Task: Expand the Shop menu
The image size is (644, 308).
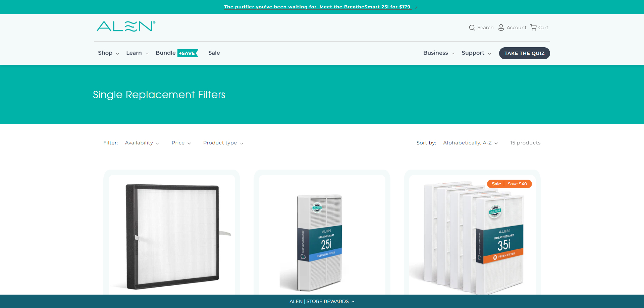Action: coord(108,53)
